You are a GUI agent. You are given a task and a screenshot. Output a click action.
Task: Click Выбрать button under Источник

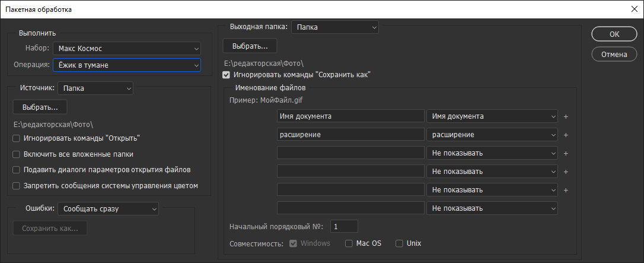(40, 107)
